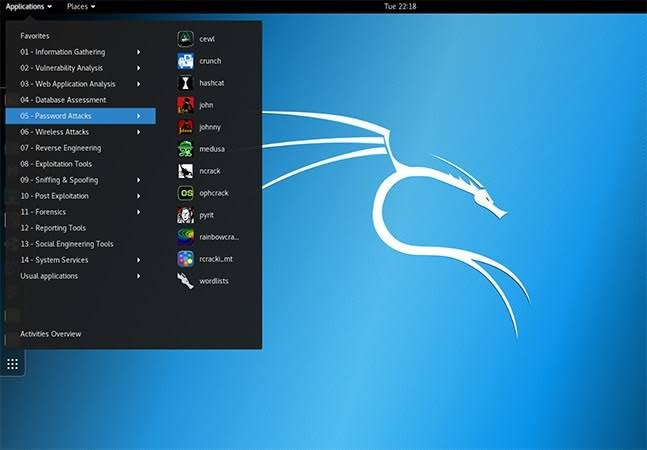Open ophcrack application icon
The image size is (647, 450).
(186, 193)
